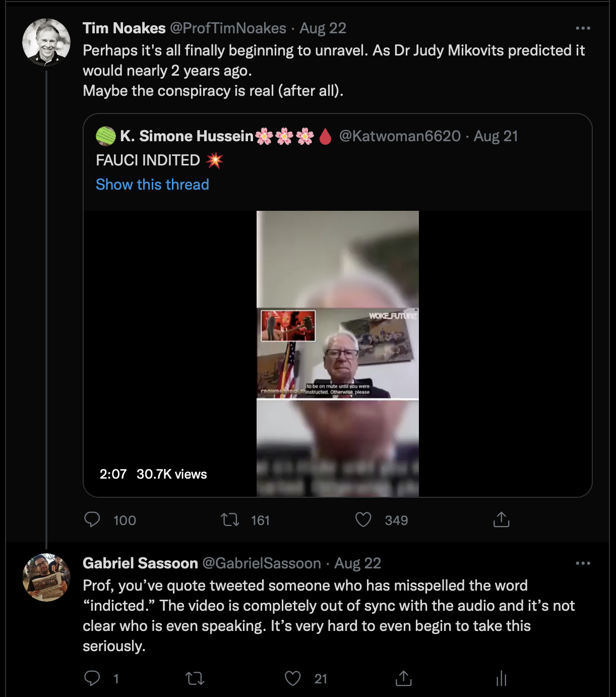Open more options on Gabriel Sassoon's tweet

[x=583, y=563]
